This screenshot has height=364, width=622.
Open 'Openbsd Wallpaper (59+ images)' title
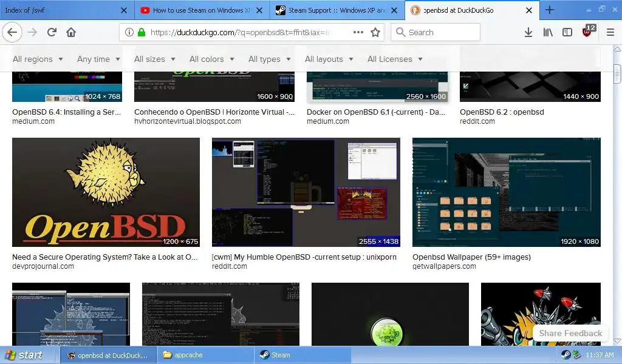click(471, 257)
